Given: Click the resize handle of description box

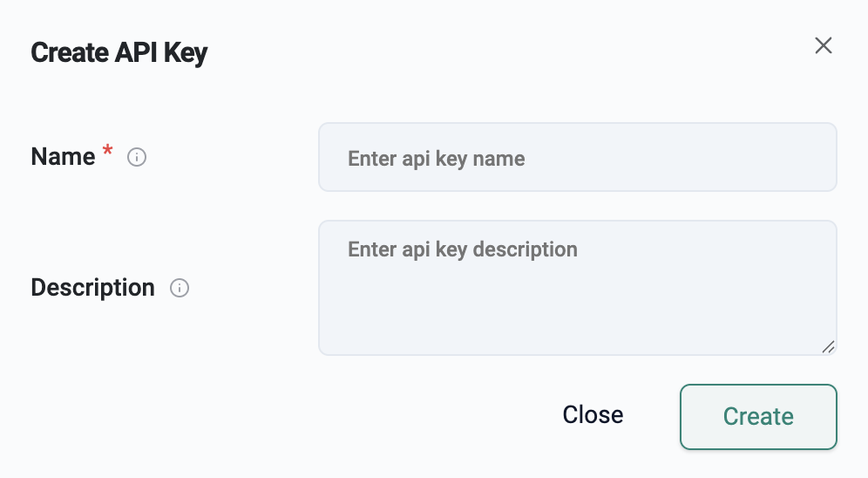Looking at the screenshot, I should (827, 346).
